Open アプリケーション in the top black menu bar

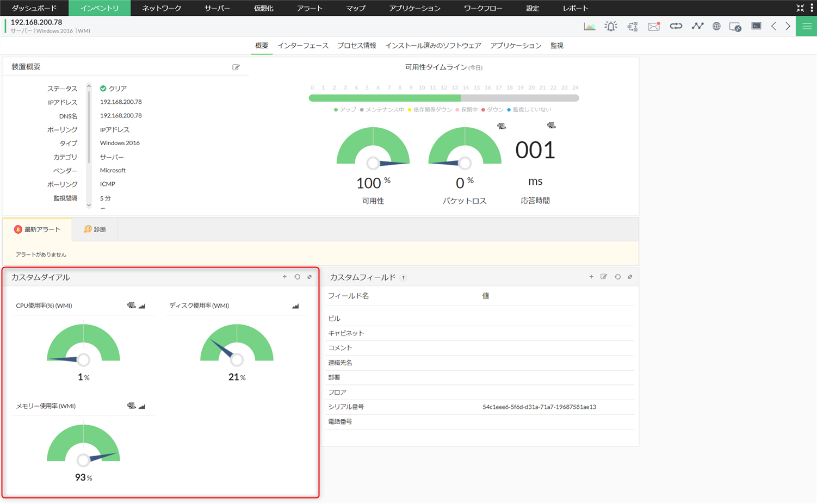414,8
